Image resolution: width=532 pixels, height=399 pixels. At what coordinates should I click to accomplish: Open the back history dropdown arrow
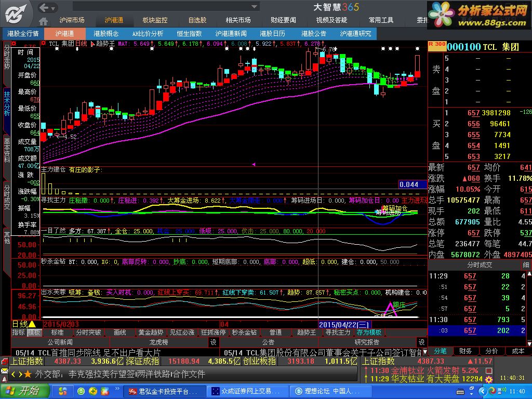(x=54, y=8)
